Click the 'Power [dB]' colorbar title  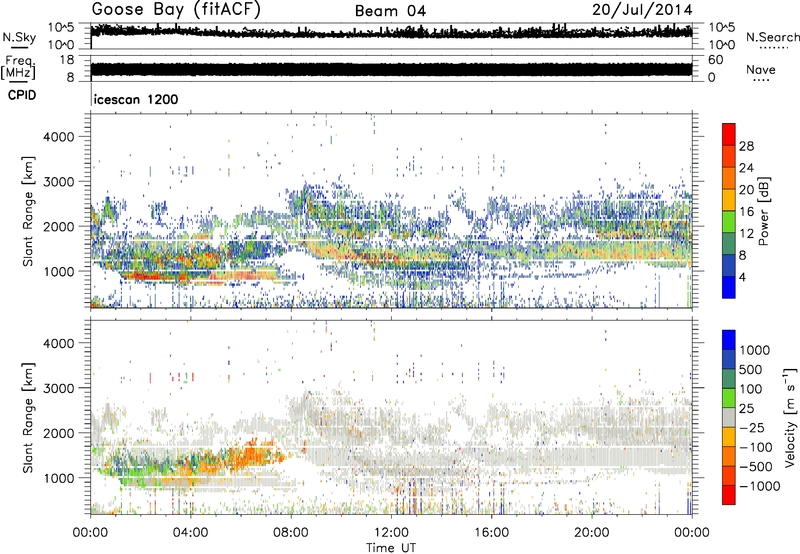click(763, 211)
